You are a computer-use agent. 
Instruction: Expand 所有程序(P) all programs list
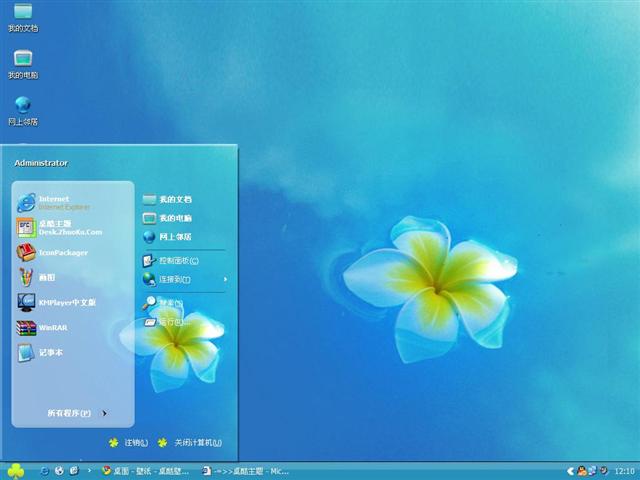77,413
